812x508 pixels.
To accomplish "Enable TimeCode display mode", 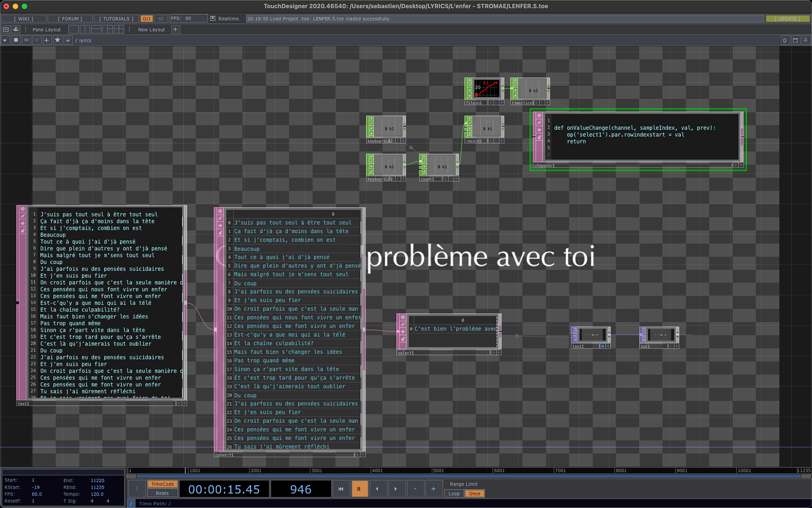I will click(x=162, y=484).
